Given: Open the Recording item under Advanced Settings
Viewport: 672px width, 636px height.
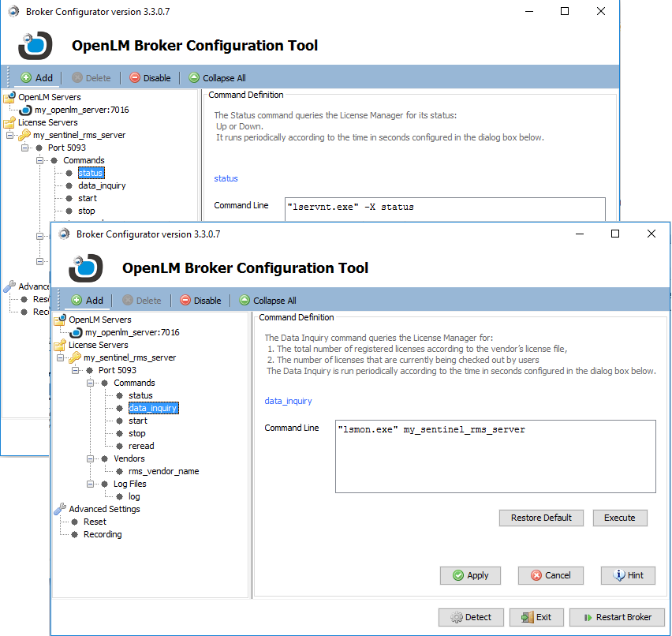Looking at the screenshot, I should 103,534.
